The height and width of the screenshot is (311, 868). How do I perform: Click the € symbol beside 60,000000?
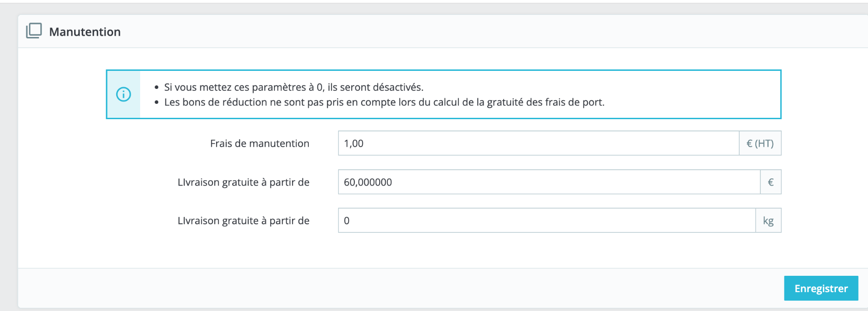pos(770,182)
